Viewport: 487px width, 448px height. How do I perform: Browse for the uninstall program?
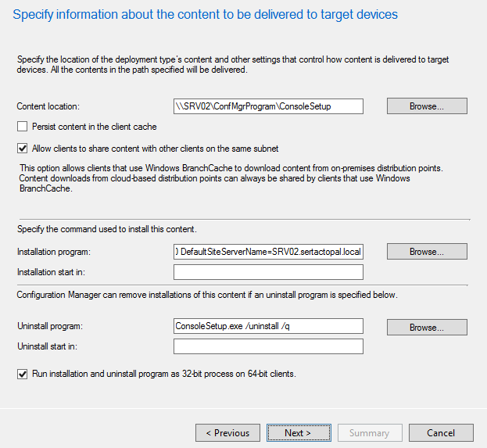[427, 327]
